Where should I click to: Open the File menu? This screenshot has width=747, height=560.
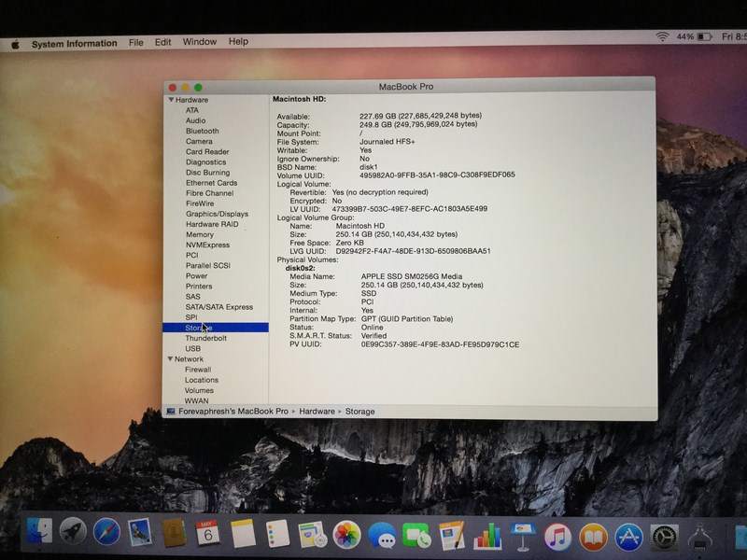[136, 42]
